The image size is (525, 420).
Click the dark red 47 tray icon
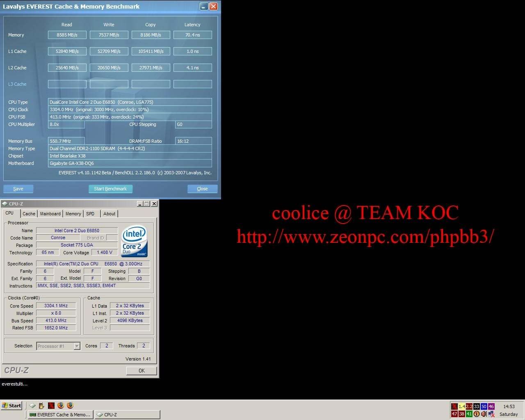point(454,414)
